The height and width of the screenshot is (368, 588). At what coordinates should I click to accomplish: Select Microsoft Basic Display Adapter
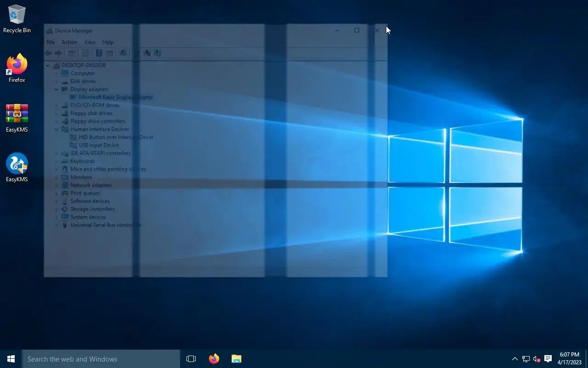pos(116,97)
